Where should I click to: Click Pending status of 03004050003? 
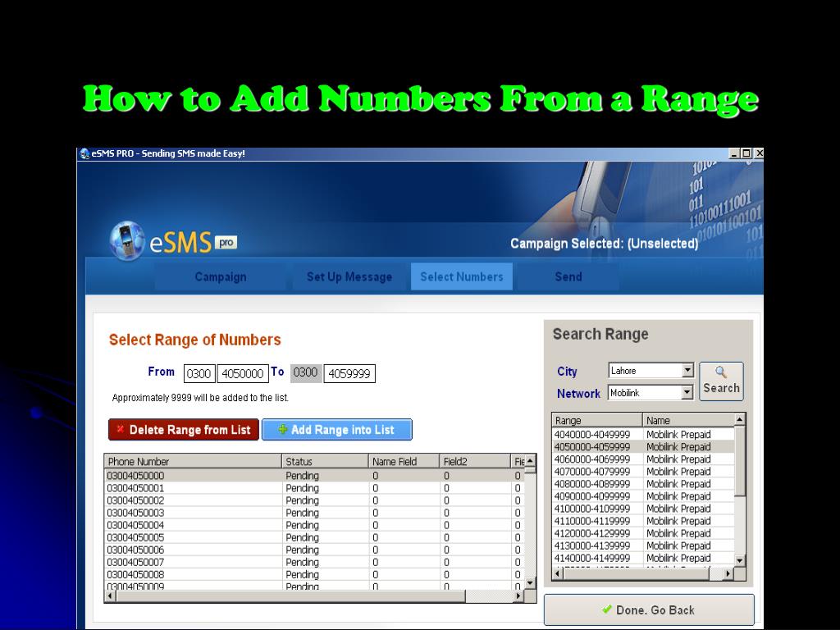(302, 513)
